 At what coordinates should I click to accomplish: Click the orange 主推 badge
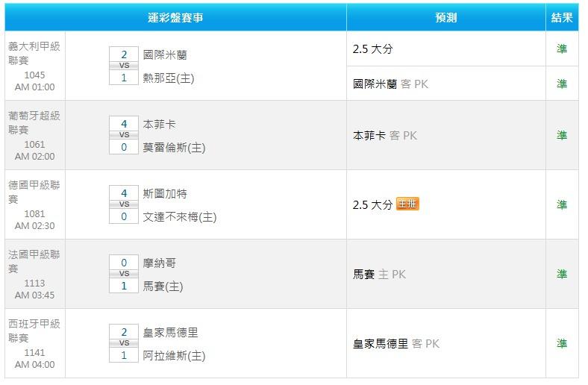click(407, 204)
